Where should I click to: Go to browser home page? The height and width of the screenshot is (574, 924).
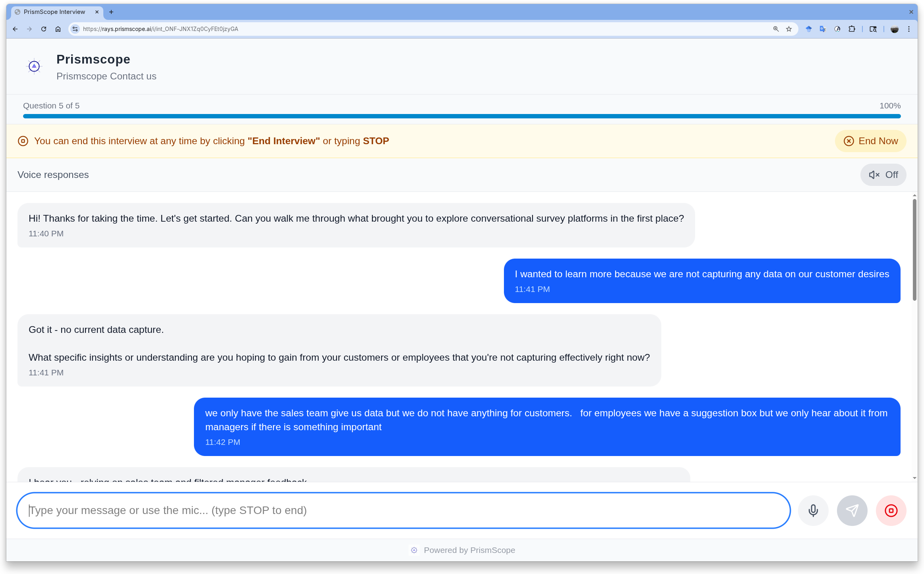(x=58, y=29)
